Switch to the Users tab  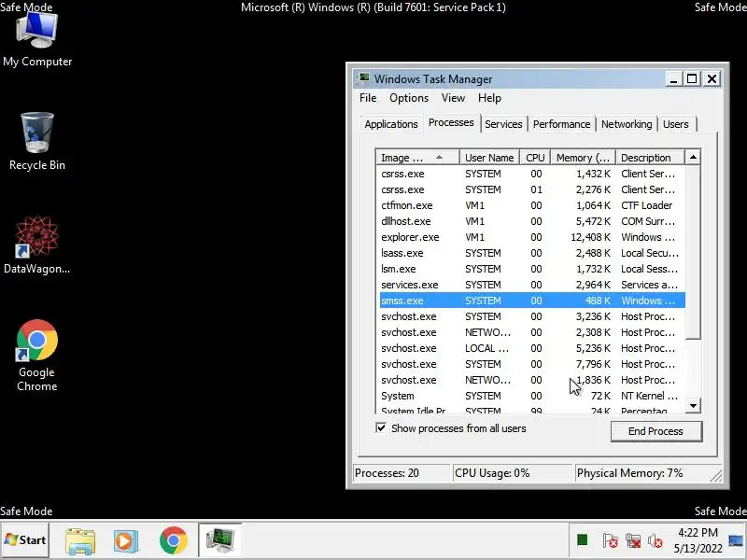676,124
